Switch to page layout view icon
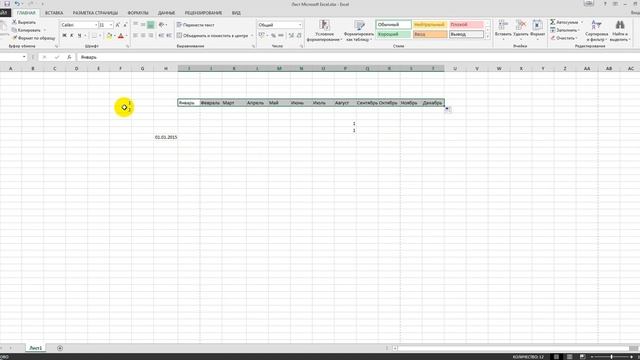 (569, 357)
